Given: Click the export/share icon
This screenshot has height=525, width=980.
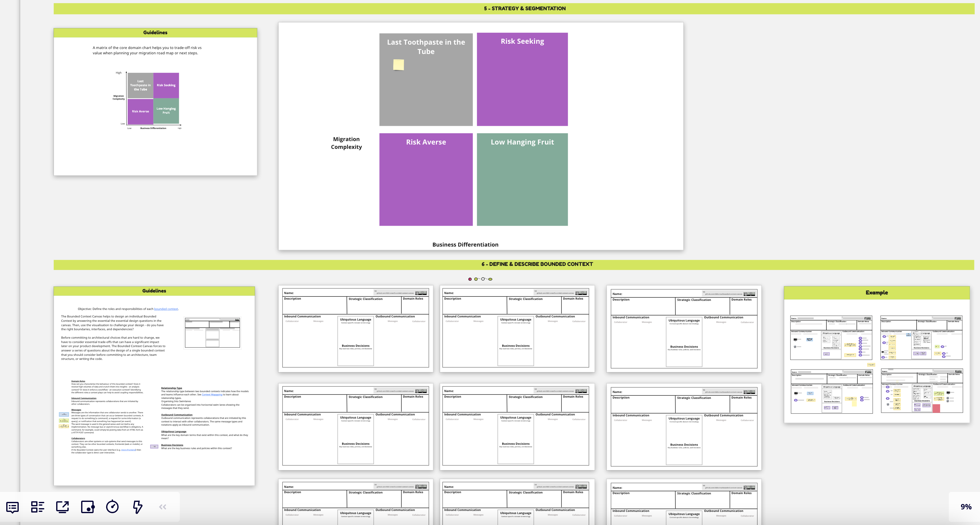Looking at the screenshot, I should tap(62, 507).
